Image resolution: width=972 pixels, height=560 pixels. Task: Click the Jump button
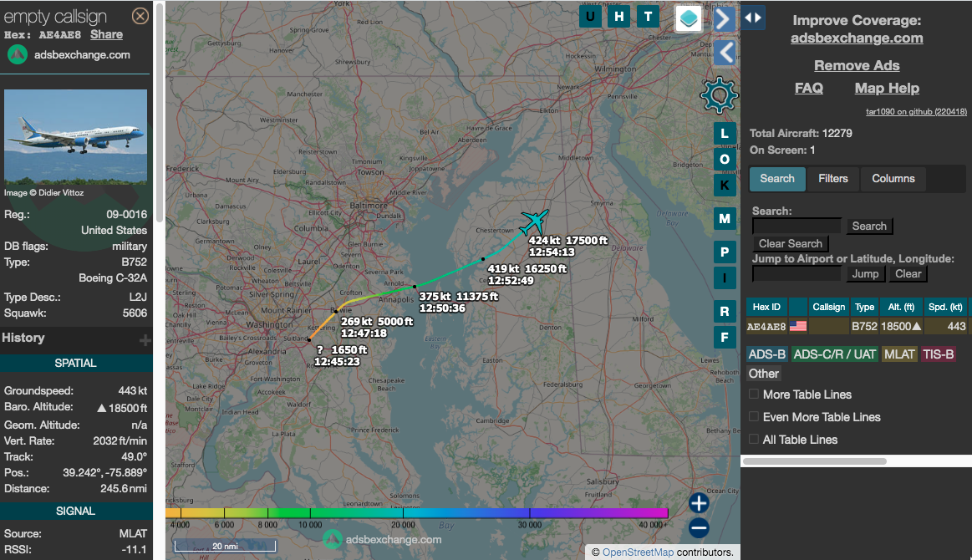coord(865,273)
